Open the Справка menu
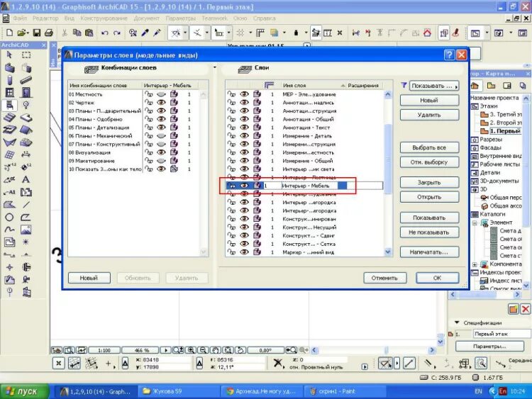Viewport: 532px width, 399px height. [x=264, y=18]
